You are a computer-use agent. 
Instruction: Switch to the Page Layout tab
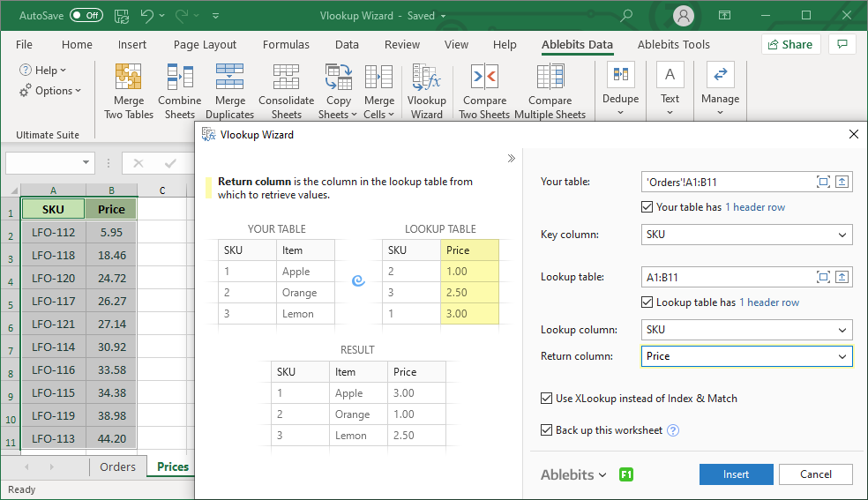(205, 44)
